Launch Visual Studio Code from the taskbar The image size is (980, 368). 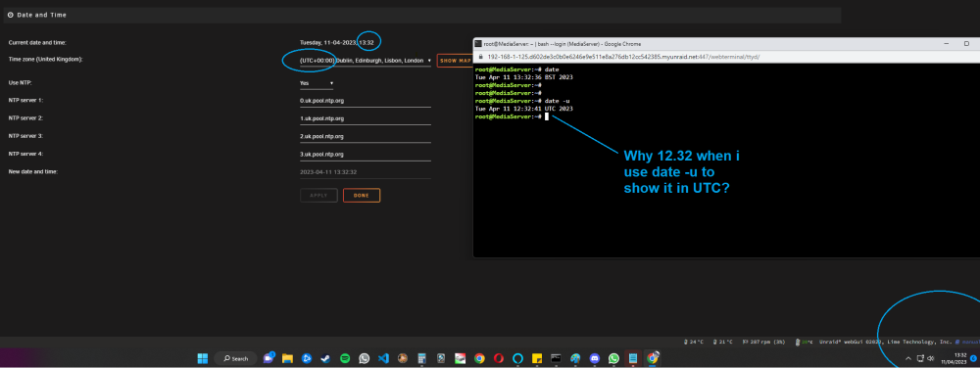coord(384,358)
